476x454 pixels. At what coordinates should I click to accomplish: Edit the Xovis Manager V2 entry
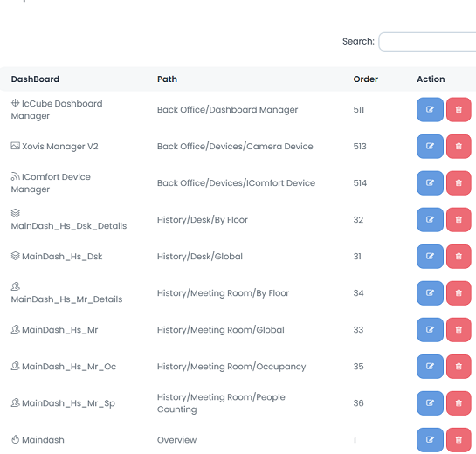point(430,147)
